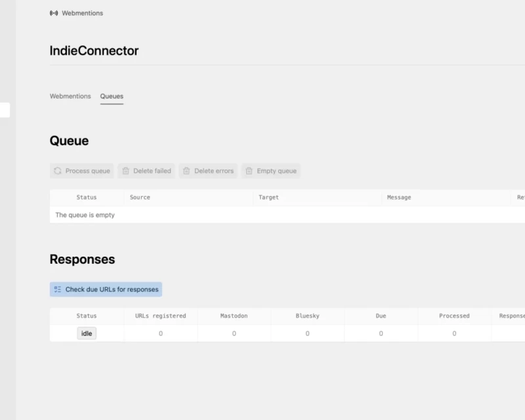Click the IndieConnector page heading
525x420 pixels.
[x=95, y=51]
